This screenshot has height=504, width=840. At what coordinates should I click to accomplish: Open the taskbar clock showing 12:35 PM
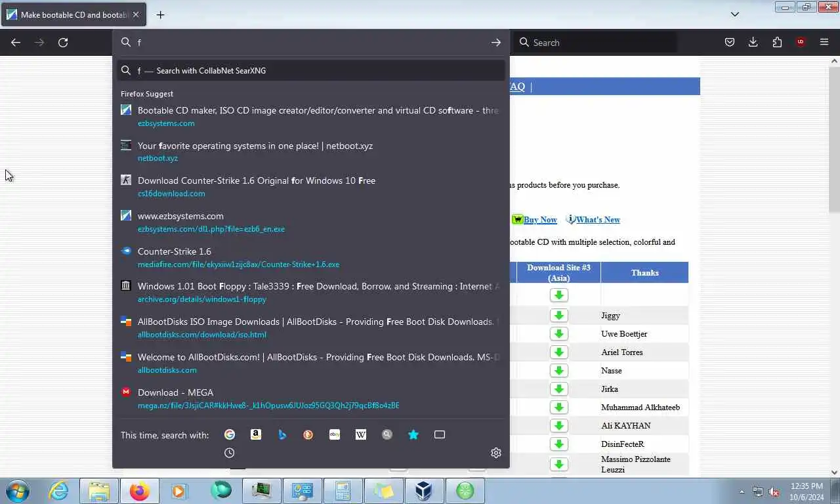[x=807, y=492]
